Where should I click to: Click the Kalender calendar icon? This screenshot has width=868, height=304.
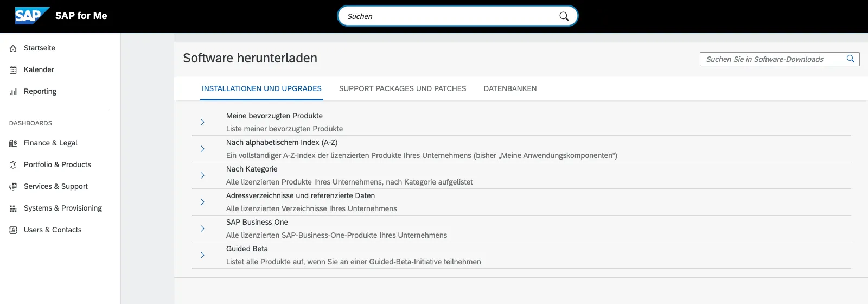[x=13, y=70]
